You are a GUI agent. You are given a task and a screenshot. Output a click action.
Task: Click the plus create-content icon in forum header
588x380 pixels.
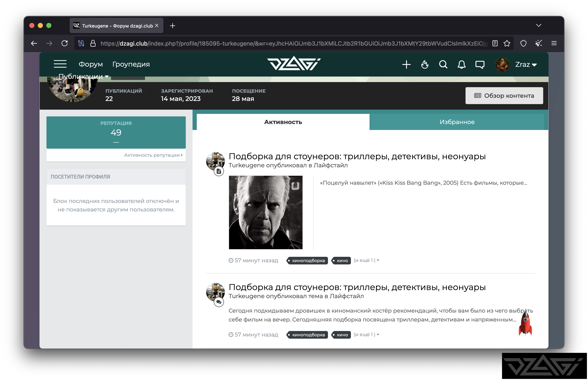[x=406, y=65]
